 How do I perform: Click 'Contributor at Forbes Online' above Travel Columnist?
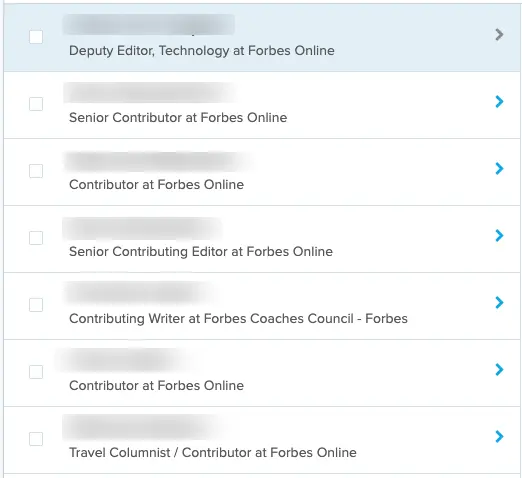[x=156, y=386]
